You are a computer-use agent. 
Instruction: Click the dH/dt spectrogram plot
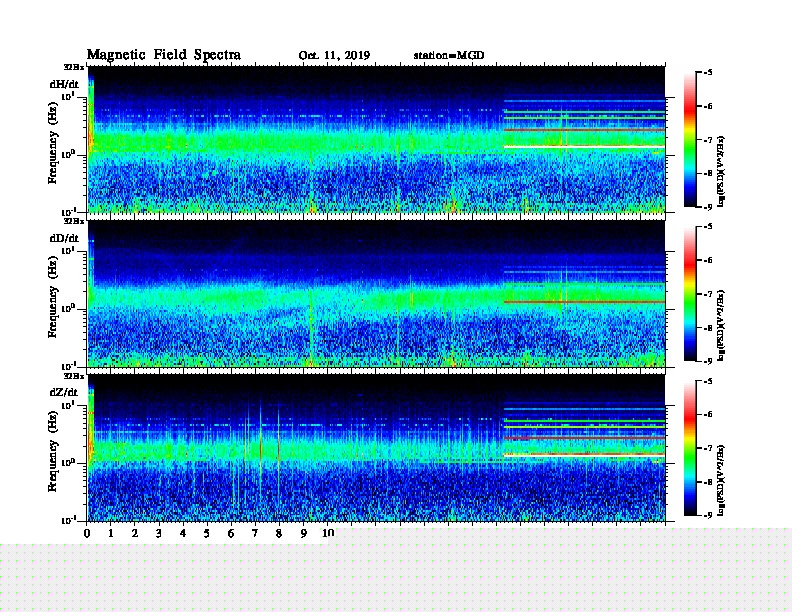[x=377, y=139]
